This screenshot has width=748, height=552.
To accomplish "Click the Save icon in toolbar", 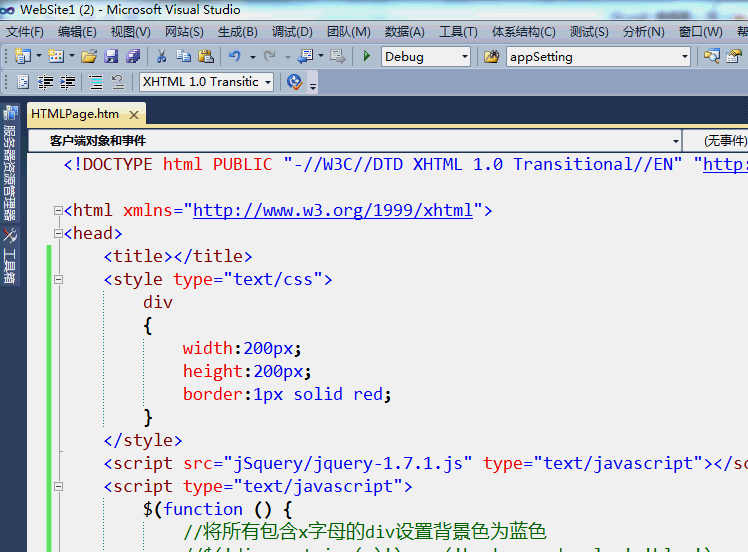I will coord(111,57).
